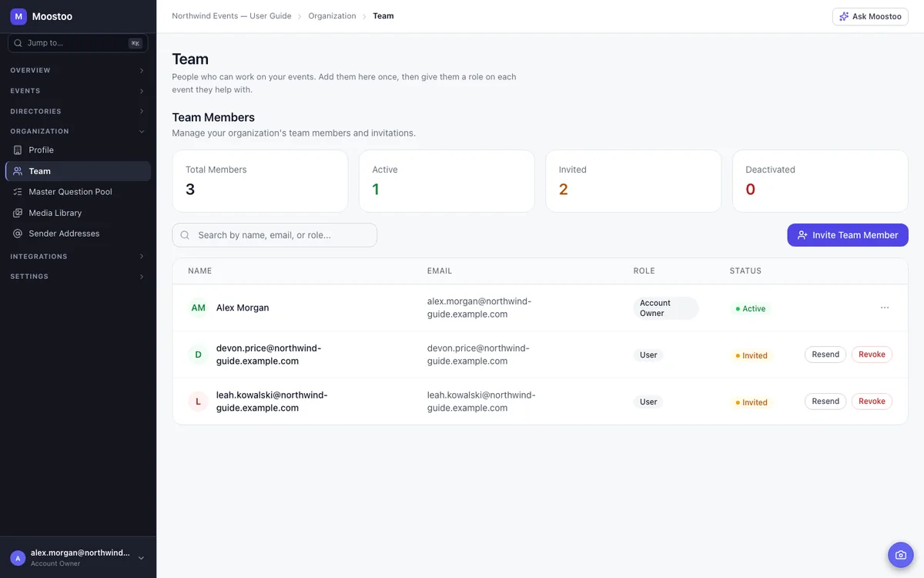Resend invitation to devon.price
924x578 pixels.
tap(825, 355)
